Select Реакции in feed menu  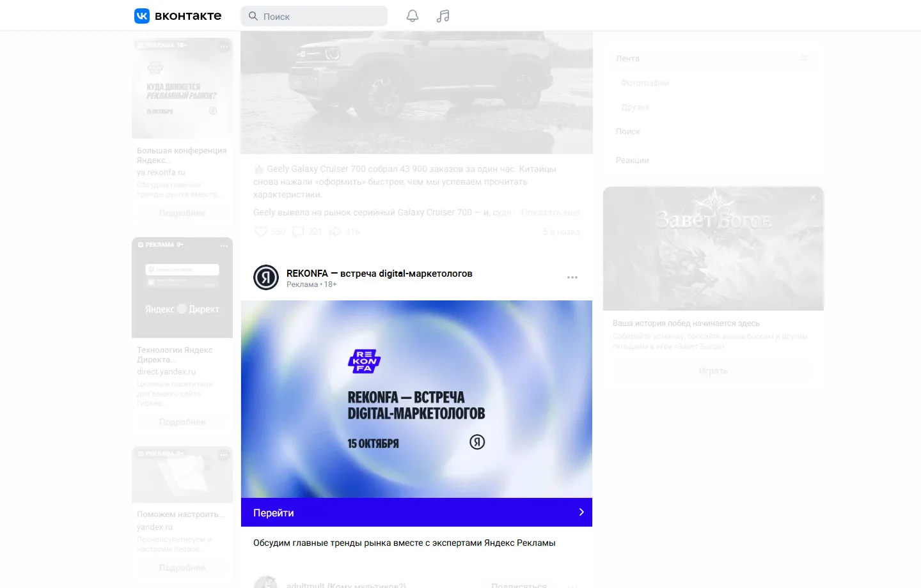(633, 160)
